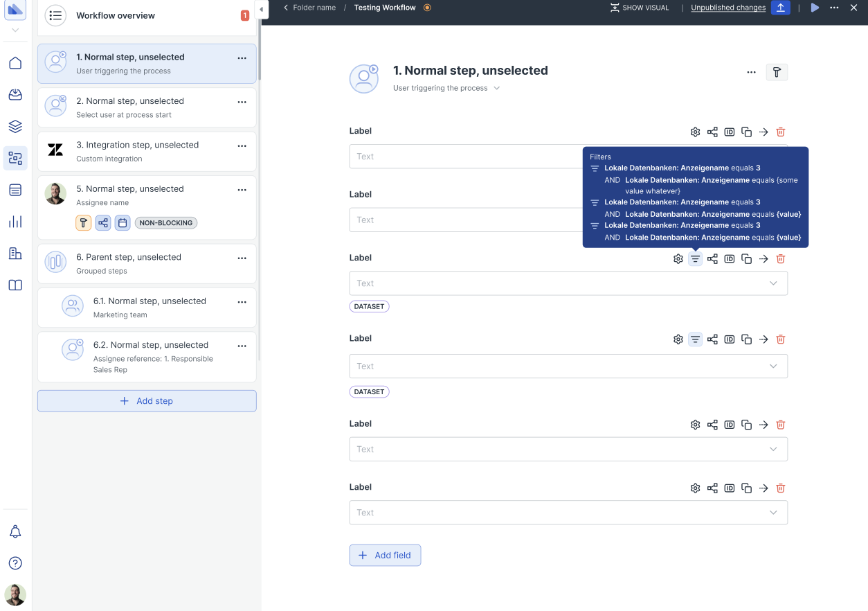Click the share icon of the first Label field
The width and height of the screenshot is (868, 611).
tap(712, 132)
